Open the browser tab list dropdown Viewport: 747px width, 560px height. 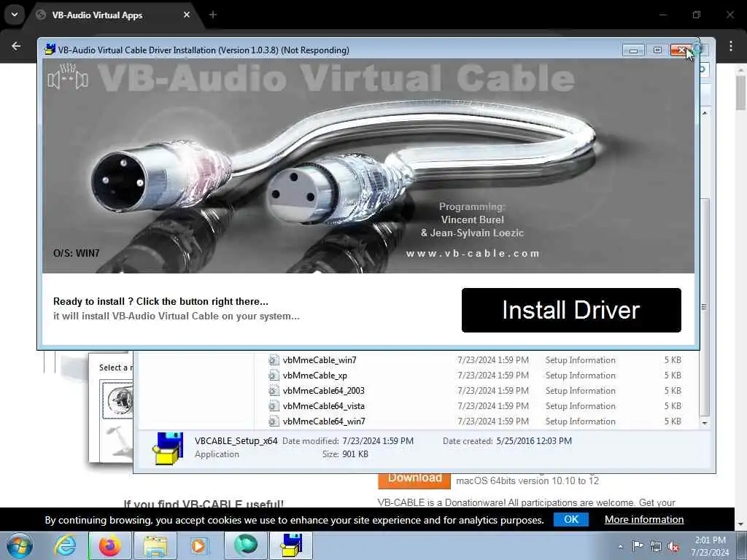pyautogui.click(x=15, y=15)
